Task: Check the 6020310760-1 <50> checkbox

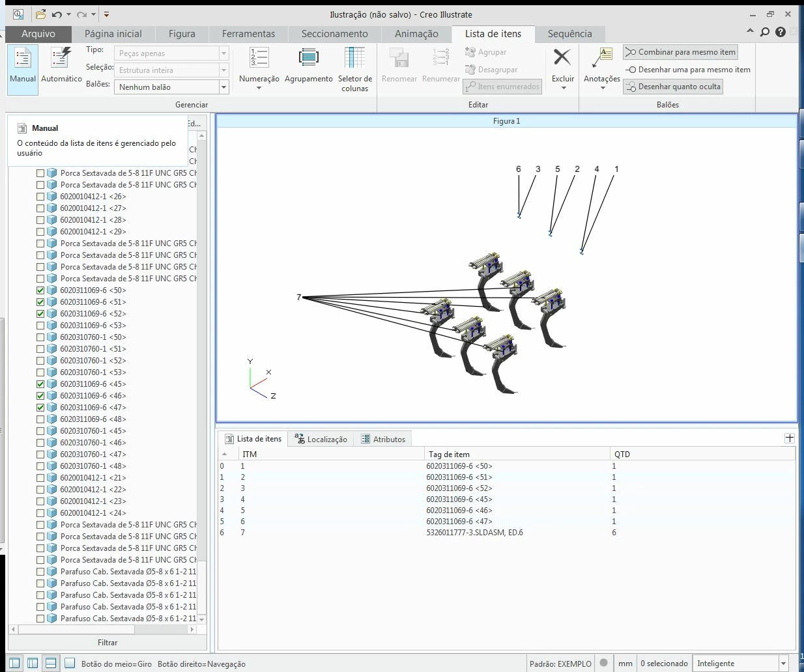Action: [x=40, y=337]
